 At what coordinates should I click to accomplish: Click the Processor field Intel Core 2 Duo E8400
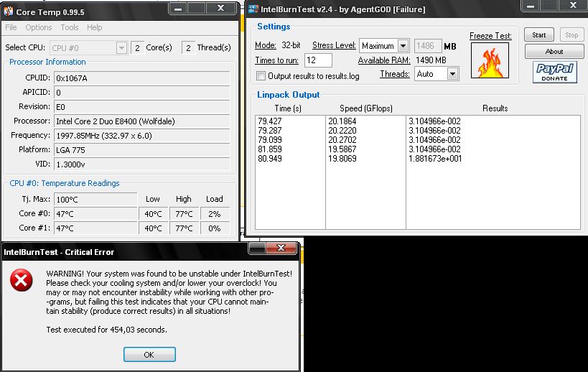click(x=141, y=121)
